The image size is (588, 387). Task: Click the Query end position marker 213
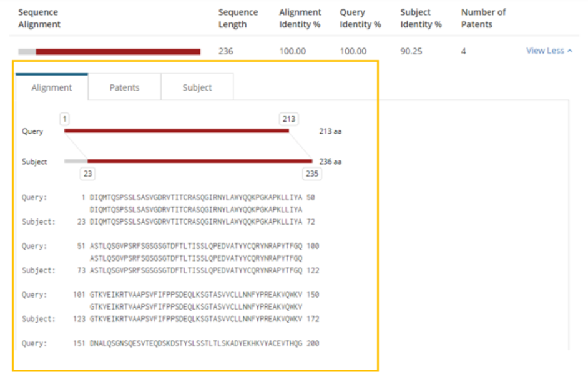(x=289, y=119)
